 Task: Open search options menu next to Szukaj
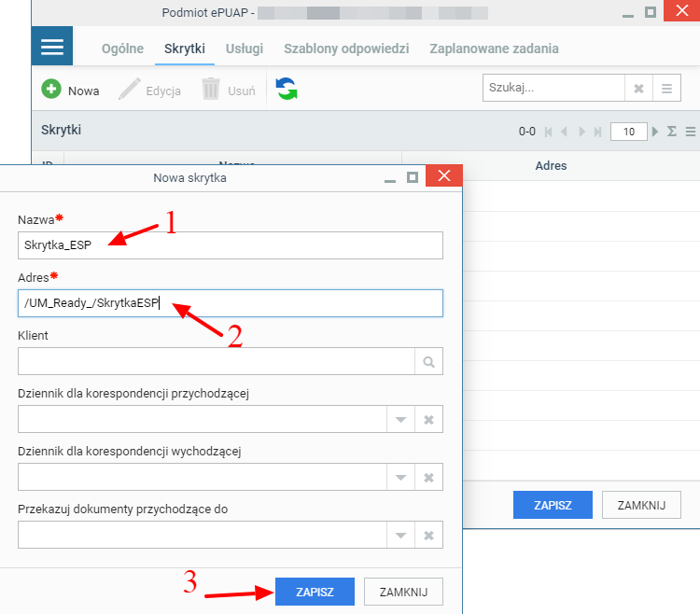tap(666, 89)
